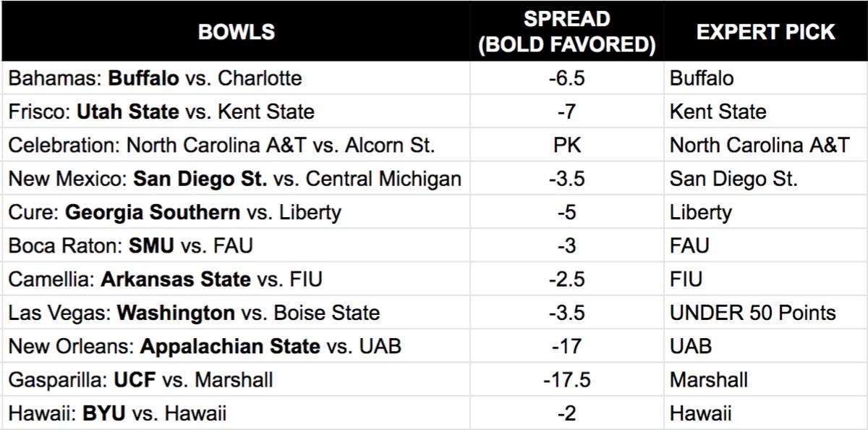Select the -17.5 spread cell

(x=566, y=379)
